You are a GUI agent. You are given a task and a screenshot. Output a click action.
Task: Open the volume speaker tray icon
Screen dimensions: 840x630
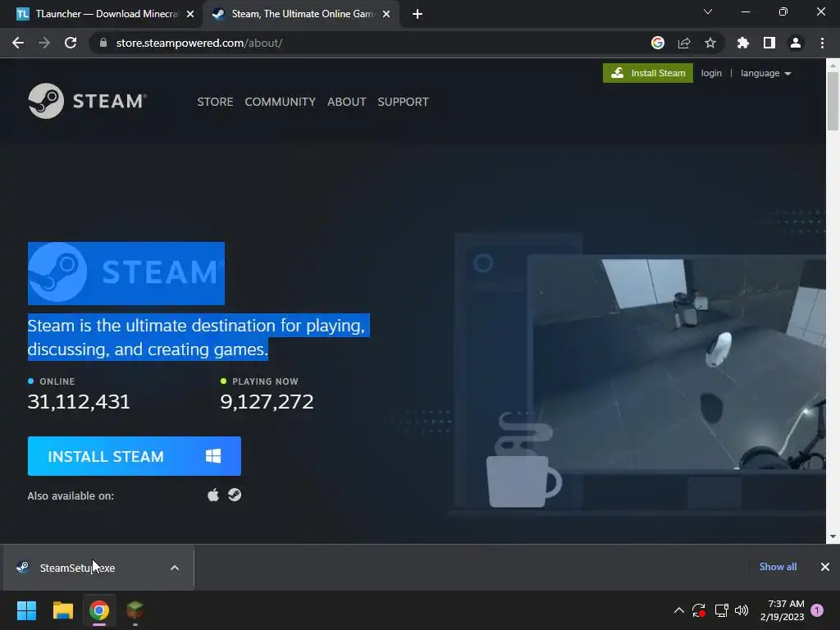coord(742,610)
